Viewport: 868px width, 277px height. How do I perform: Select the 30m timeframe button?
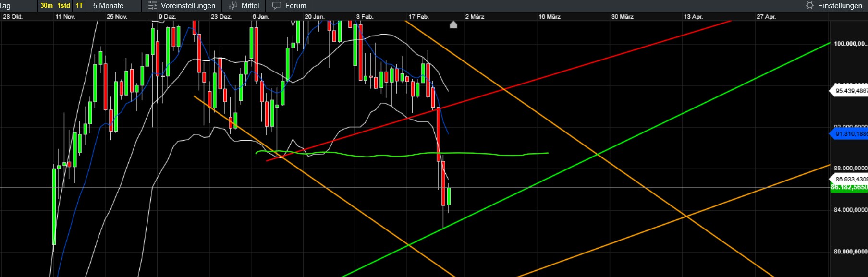pyautogui.click(x=47, y=6)
